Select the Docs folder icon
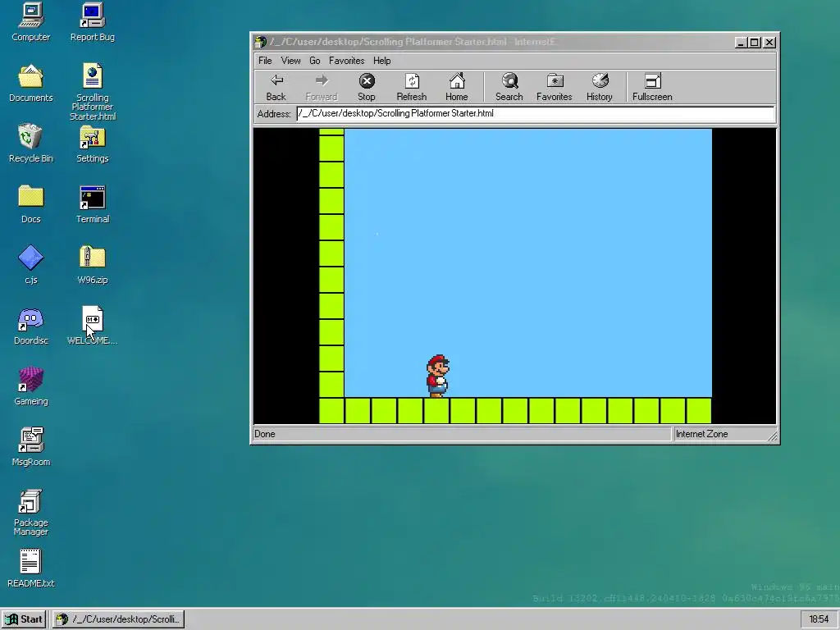840x630 pixels. (x=31, y=204)
